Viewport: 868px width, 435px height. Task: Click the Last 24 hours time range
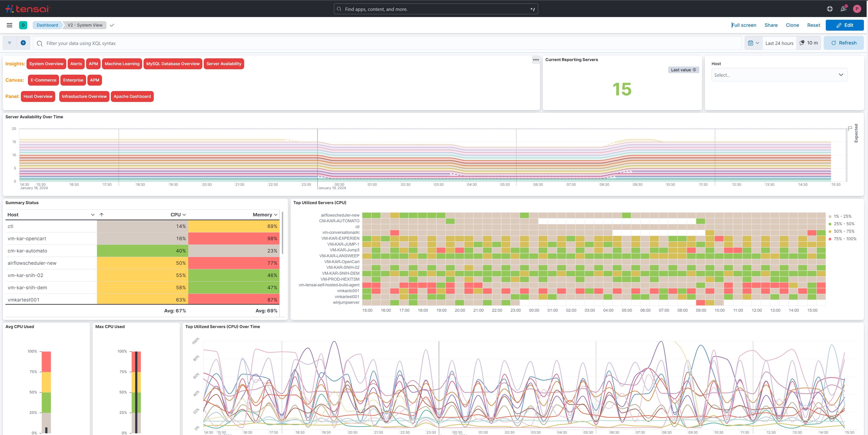tap(779, 43)
